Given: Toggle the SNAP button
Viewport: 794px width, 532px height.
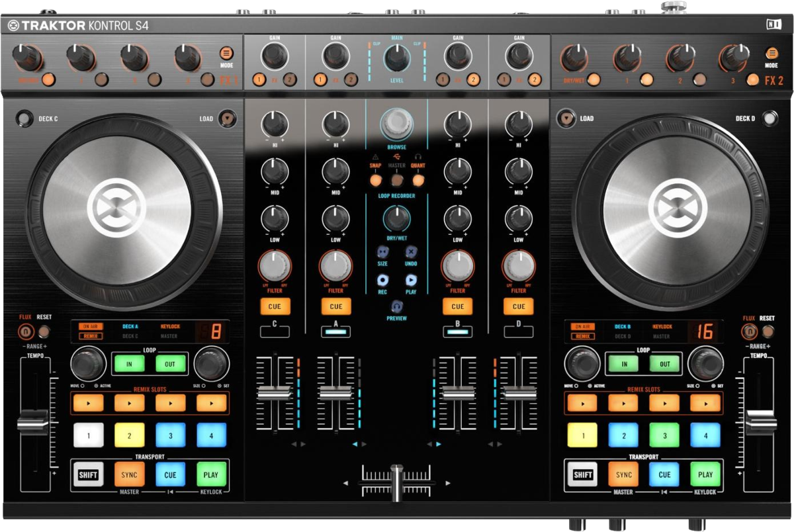Looking at the screenshot, I should (375, 179).
